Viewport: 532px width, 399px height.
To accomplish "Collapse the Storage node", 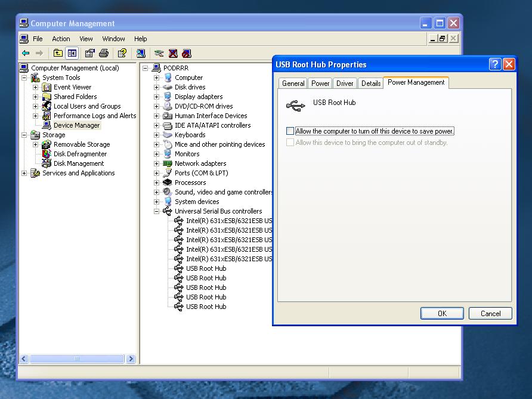I will point(24,135).
